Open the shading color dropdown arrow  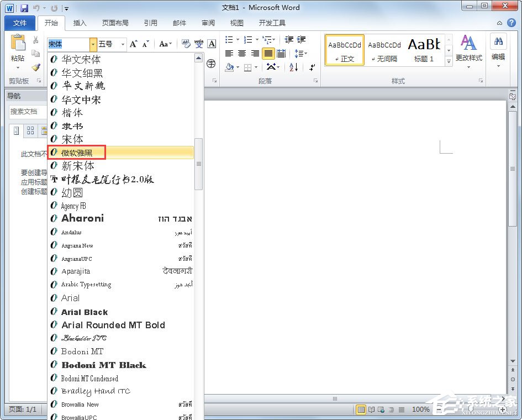point(238,67)
